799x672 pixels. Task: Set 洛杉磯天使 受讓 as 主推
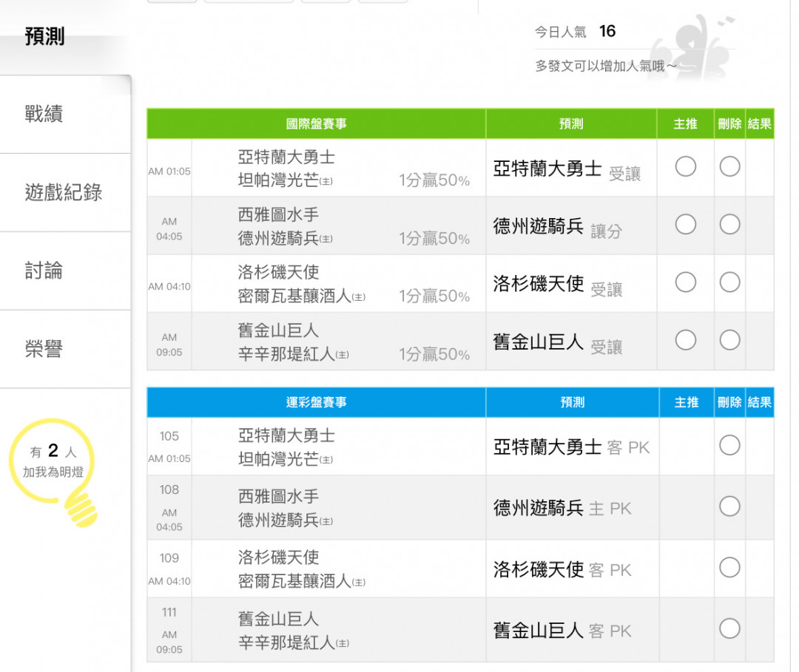pos(685,282)
